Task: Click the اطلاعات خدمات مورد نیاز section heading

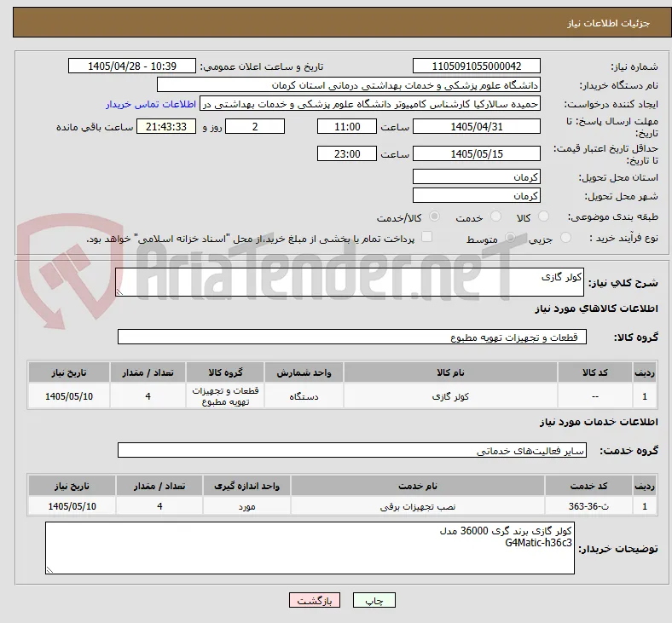Action: pos(599,422)
